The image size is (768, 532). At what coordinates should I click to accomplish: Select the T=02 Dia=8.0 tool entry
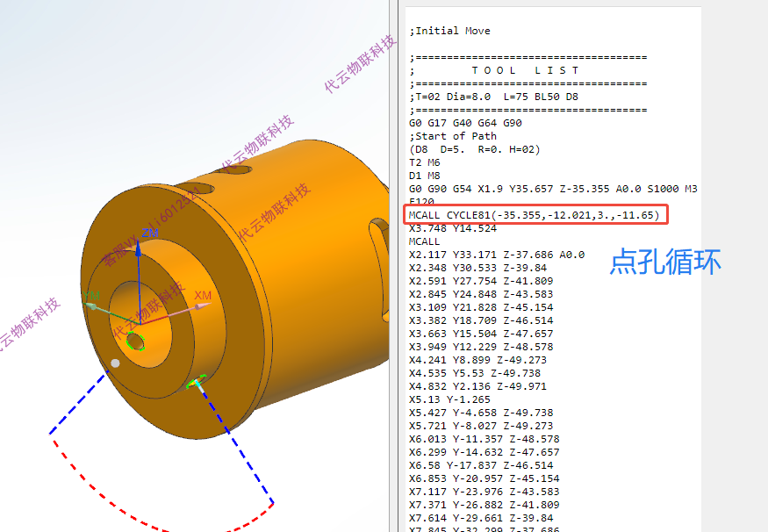coord(492,96)
